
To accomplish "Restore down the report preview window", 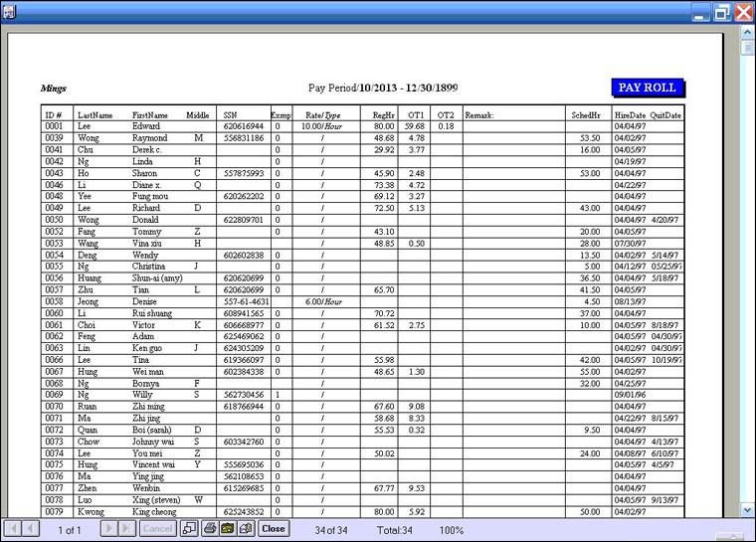I will (722, 12).
